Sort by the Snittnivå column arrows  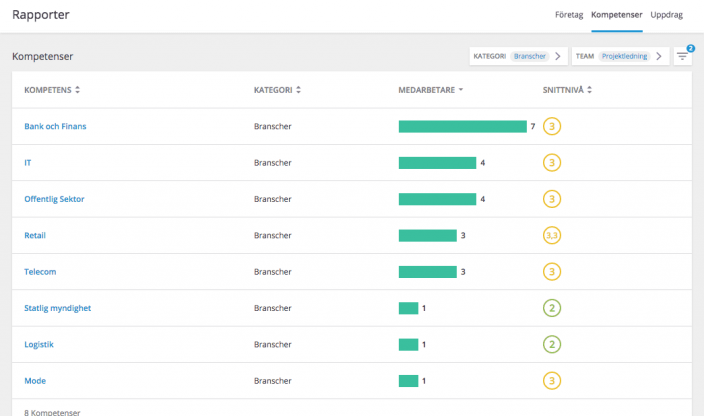tap(590, 90)
